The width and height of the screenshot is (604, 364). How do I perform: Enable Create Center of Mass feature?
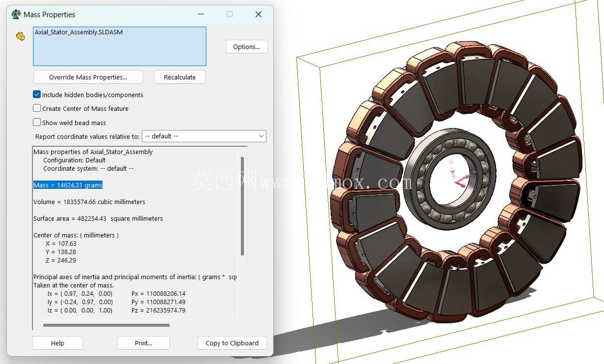(37, 108)
